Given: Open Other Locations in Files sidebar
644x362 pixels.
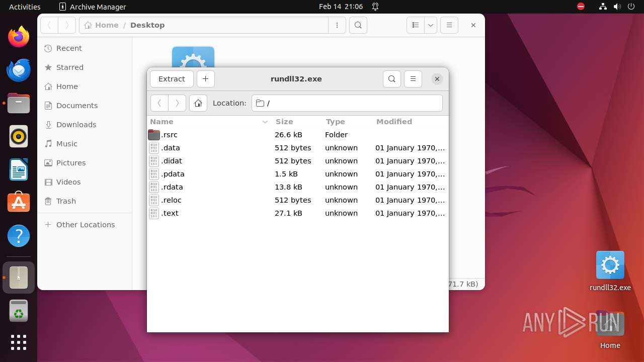Looking at the screenshot, I should (x=85, y=225).
